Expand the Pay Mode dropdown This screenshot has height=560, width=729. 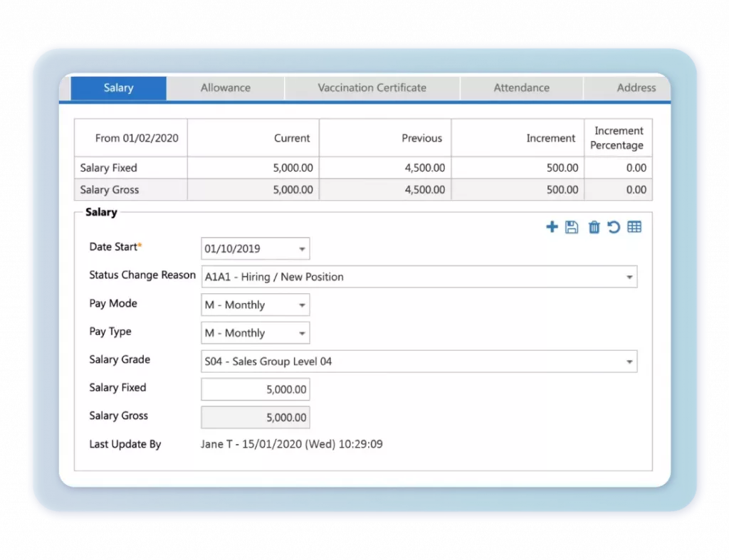tap(302, 305)
